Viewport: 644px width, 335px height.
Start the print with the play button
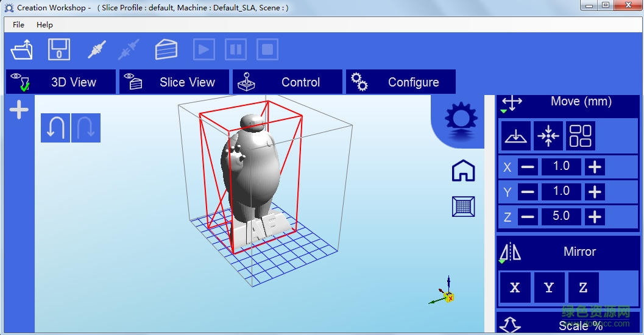pos(204,50)
